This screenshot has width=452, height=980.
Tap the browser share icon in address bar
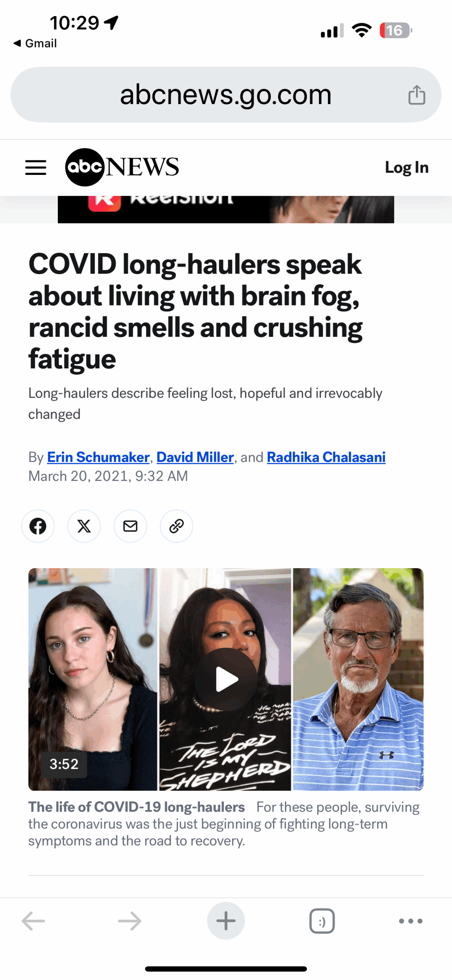pyautogui.click(x=416, y=95)
